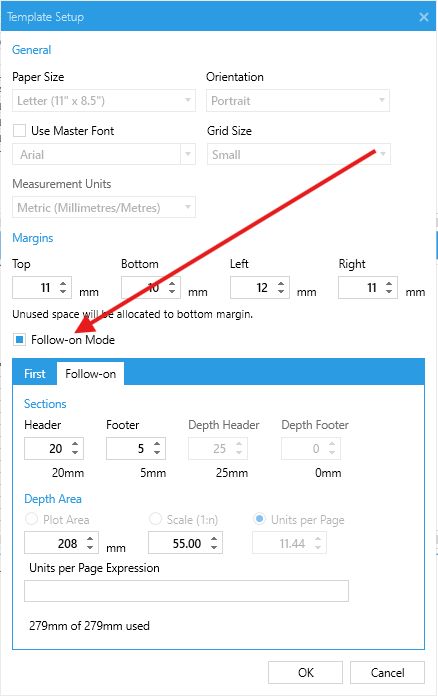This screenshot has width=438, height=697.
Task: Open the Paper Size dropdown
Action: coord(104,101)
